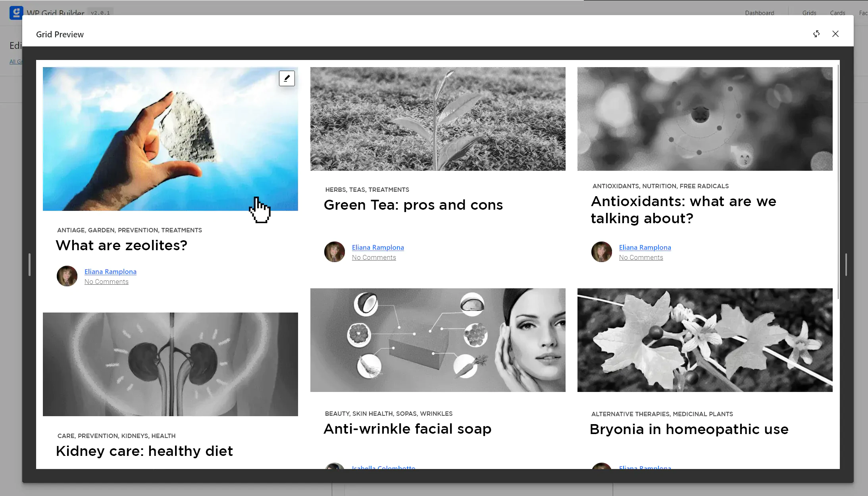This screenshot has width=868, height=496.
Task: Open the Bryonia in homeopathic use post
Action: coord(689,429)
